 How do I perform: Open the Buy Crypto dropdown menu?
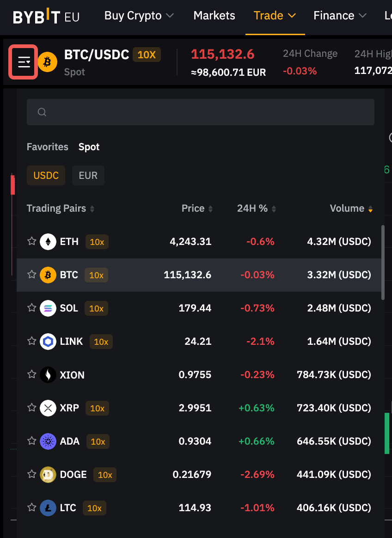coord(139,16)
